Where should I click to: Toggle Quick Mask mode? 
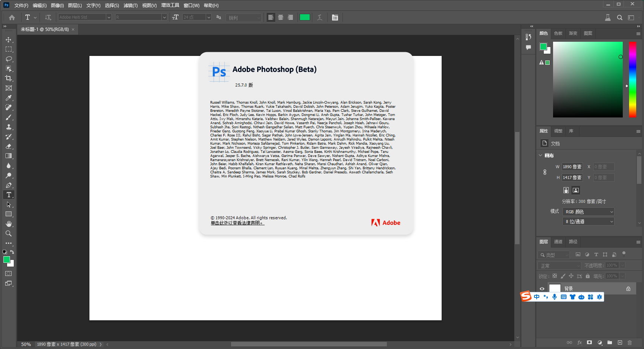pyautogui.click(x=9, y=274)
